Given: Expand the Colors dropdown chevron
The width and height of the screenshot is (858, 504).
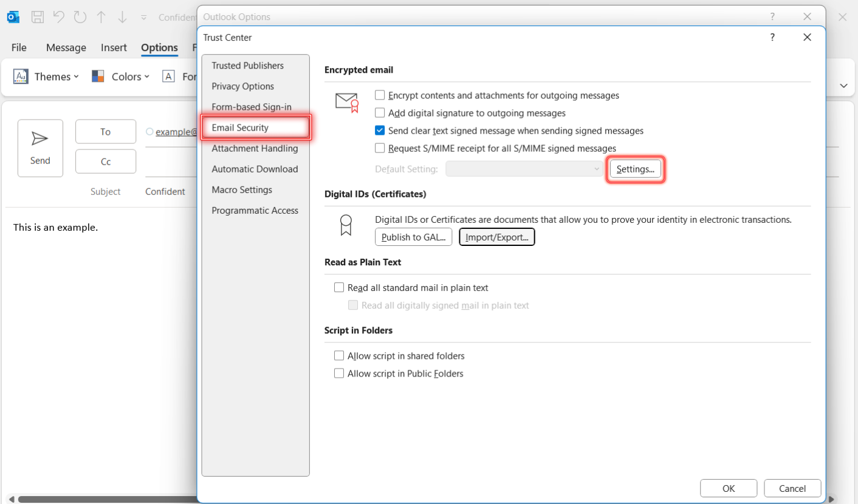Looking at the screenshot, I should 148,77.
